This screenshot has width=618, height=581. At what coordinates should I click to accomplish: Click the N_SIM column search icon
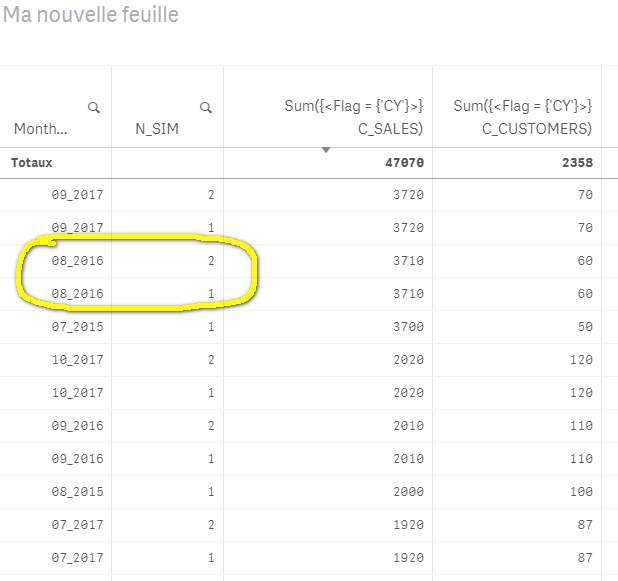(x=205, y=107)
